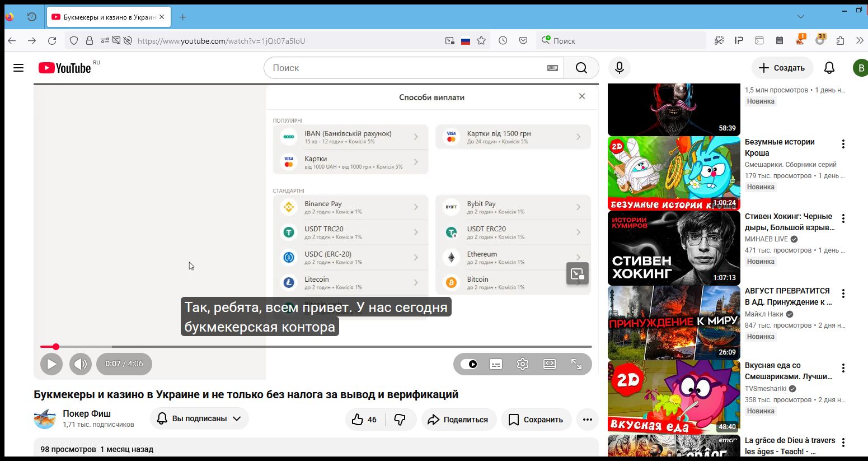
Task: Take screenshot with scissors toolbar icon
Action: click(719, 40)
